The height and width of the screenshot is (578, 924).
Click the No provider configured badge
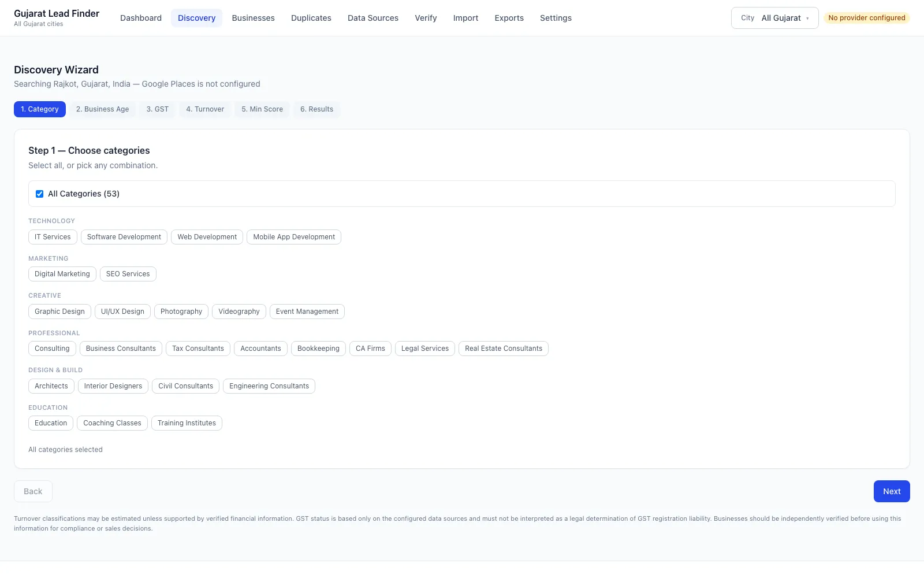[x=867, y=18]
